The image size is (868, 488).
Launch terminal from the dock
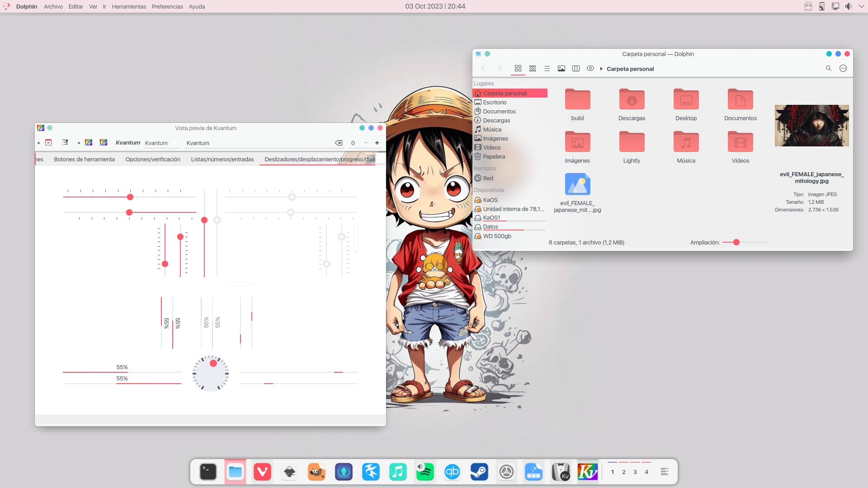pos(208,472)
